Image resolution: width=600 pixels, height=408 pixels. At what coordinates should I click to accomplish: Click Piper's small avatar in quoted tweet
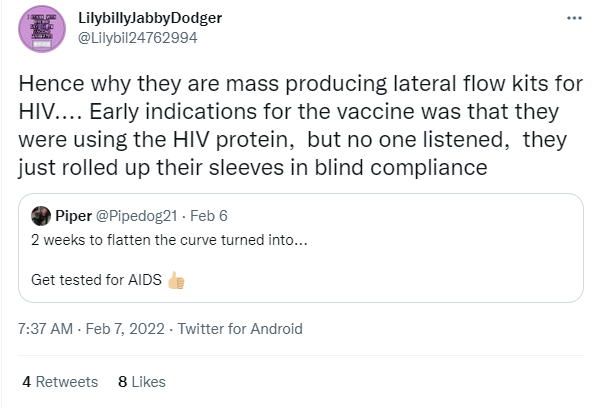(x=41, y=216)
